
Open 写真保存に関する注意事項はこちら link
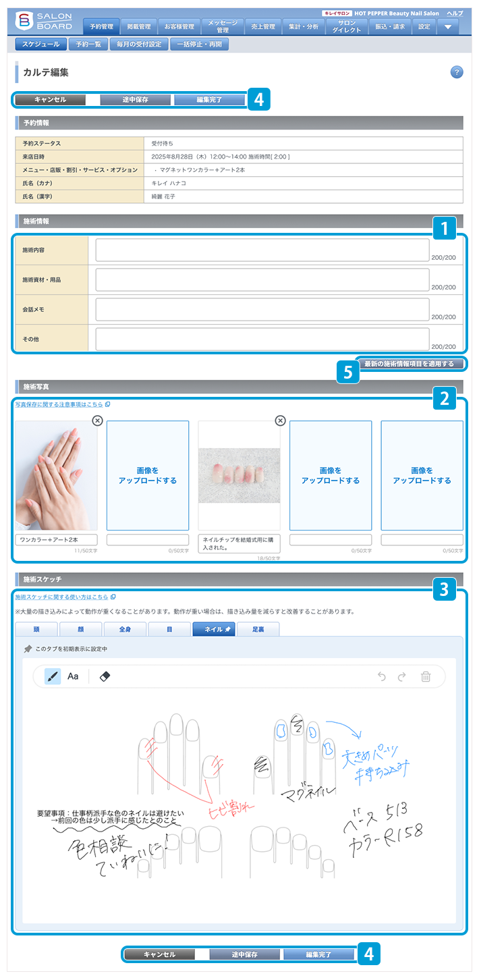(x=59, y=404)
